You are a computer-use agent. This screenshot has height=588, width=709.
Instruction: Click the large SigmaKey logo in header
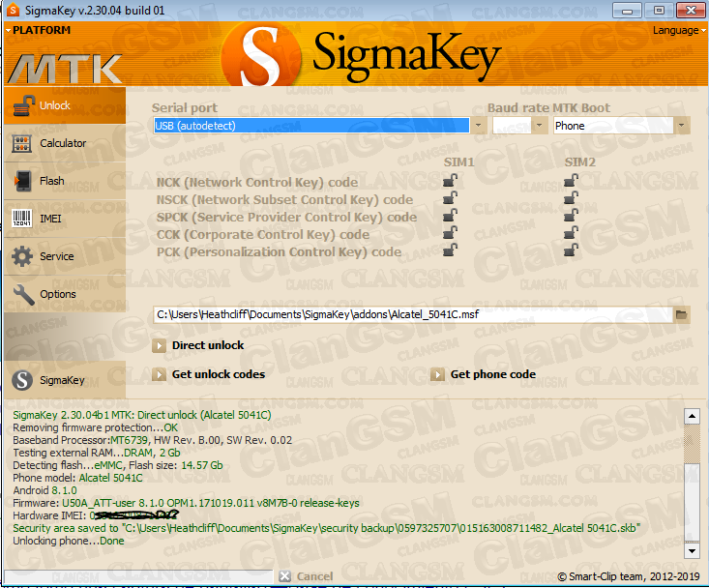362,56
